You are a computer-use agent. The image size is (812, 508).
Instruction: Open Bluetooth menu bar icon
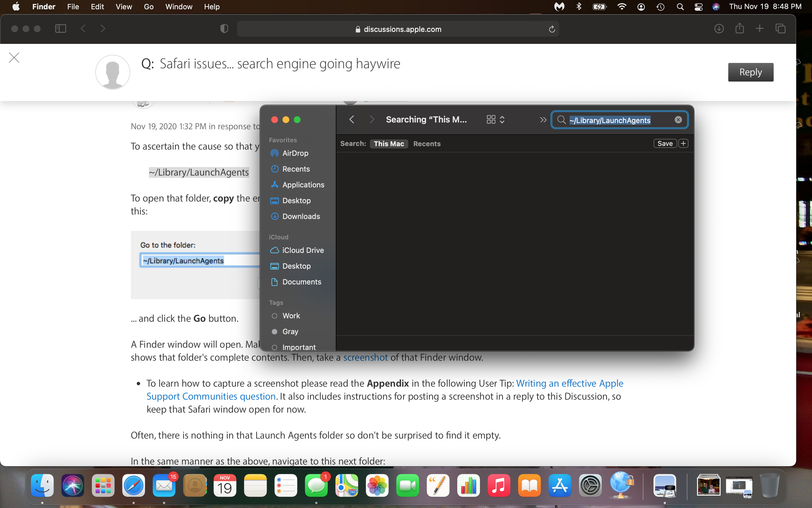(x=579, y=7)
